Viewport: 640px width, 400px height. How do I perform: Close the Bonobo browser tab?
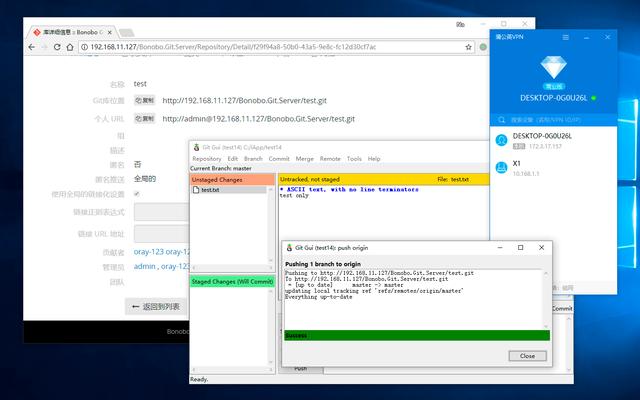click(109, 32)
